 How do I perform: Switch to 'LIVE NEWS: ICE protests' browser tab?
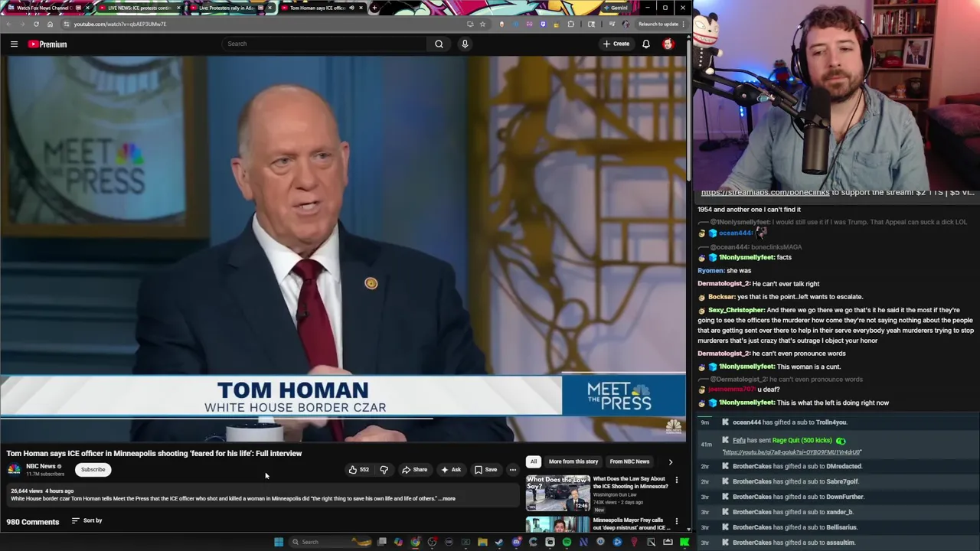click(138, 8)
